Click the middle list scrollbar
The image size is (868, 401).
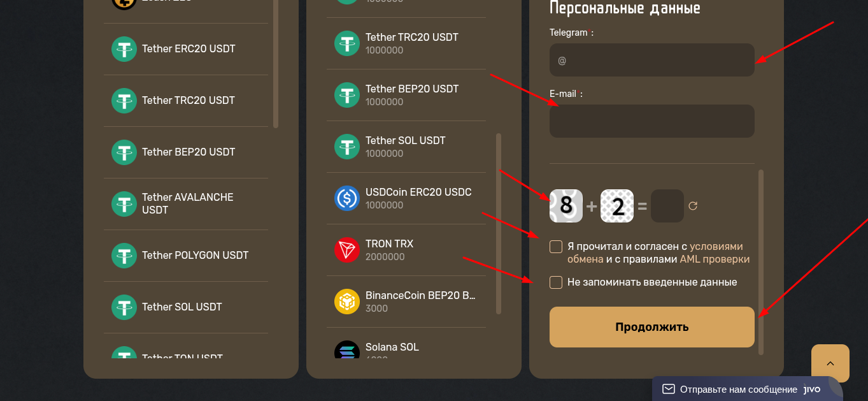click(x=499, y=224)
